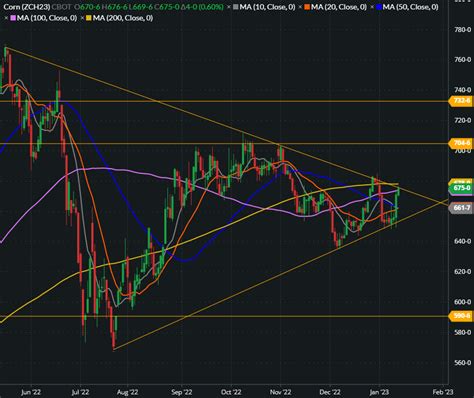Click the 620-0 price axis label

click(463, 271)
